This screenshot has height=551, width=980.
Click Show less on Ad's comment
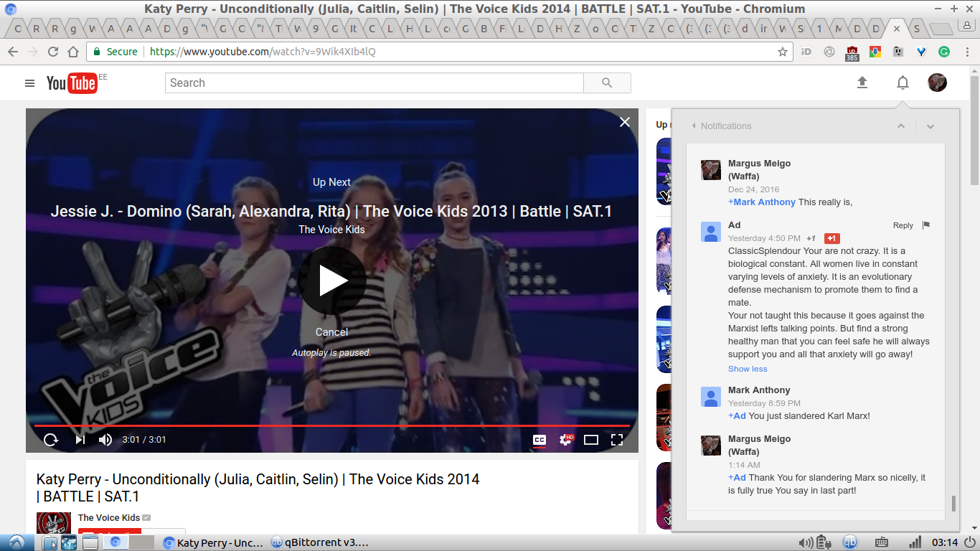pos(748,369)
